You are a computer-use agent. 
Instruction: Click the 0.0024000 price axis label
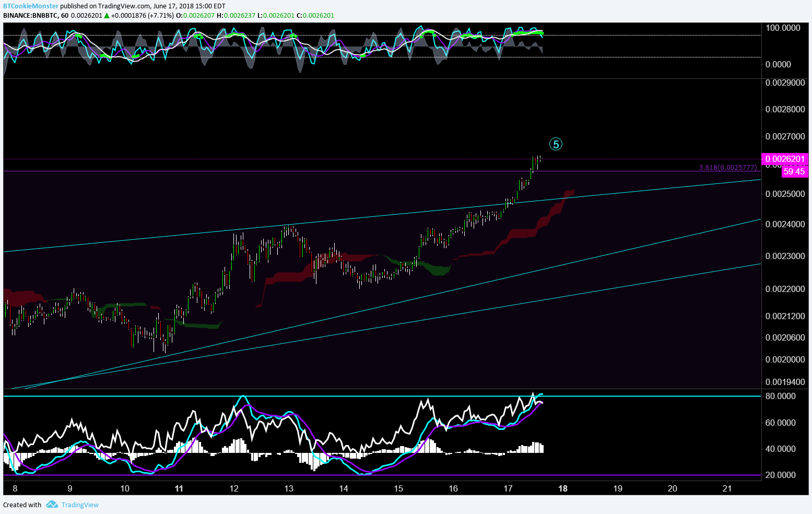[785, 224]
